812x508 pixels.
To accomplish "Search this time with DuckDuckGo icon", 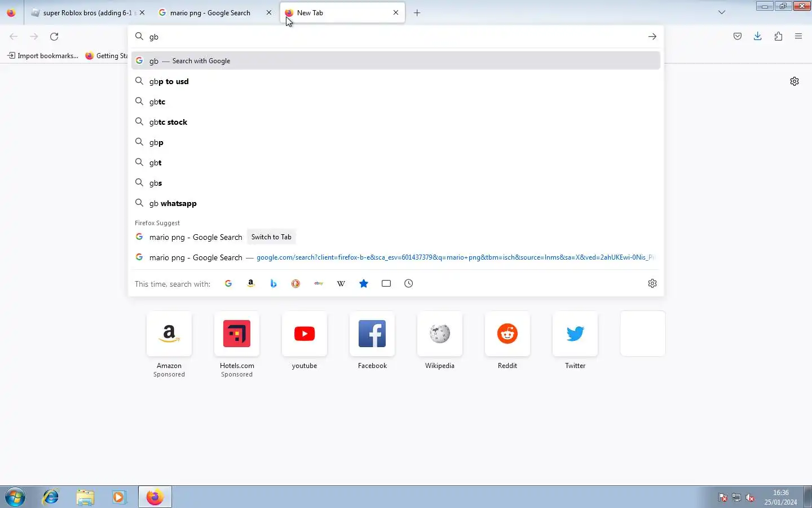I will pos(295,283).
